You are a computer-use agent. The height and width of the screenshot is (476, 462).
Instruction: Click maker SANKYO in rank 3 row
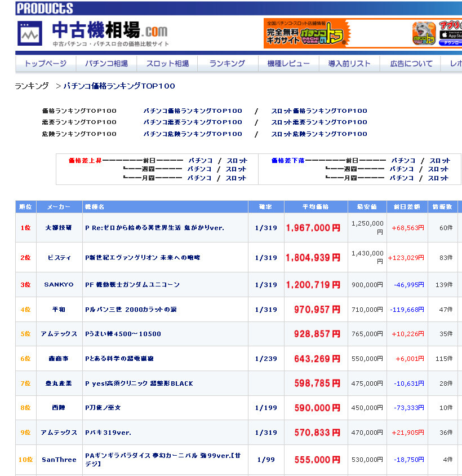pos(59,285)
